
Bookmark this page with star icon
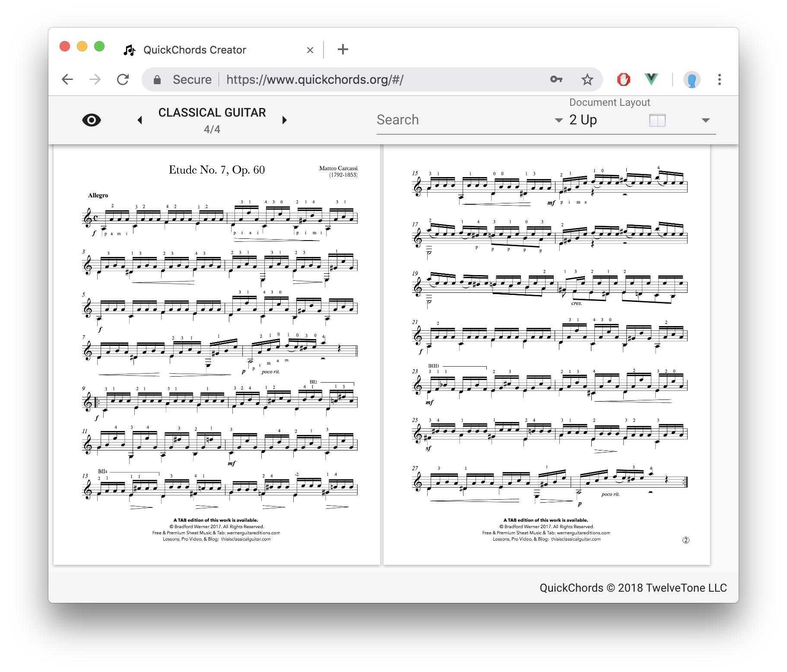[x=587, y=79]
